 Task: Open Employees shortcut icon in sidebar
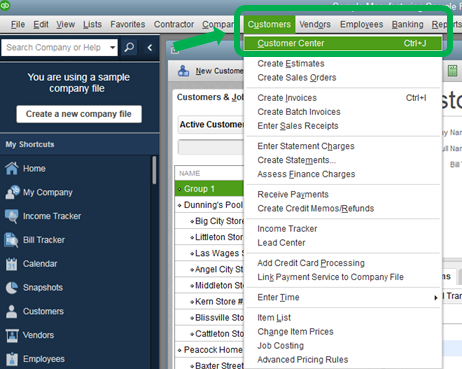pos(12,359)
